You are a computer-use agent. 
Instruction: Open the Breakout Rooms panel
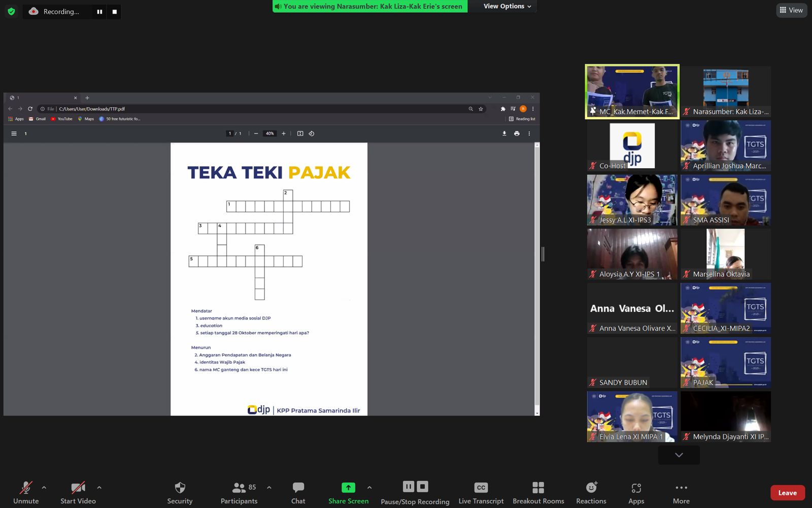click(x=538, y=492)
